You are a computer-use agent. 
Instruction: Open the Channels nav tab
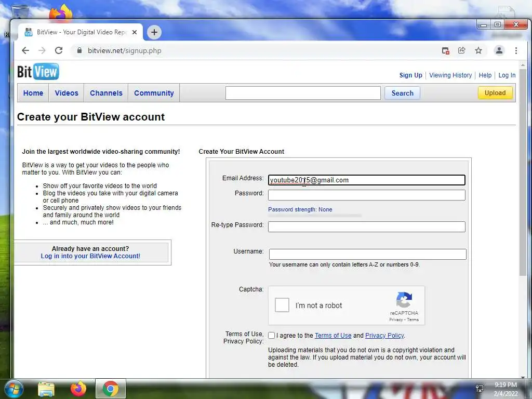(x=106, y=93)
